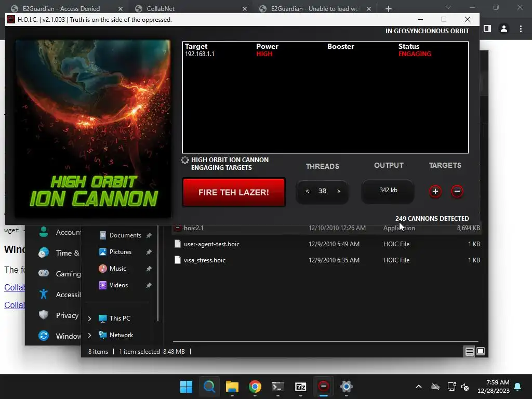Open Settings gear from taskbar
Image resolution: width=532 pixels, height=399 pixels.
347,387
